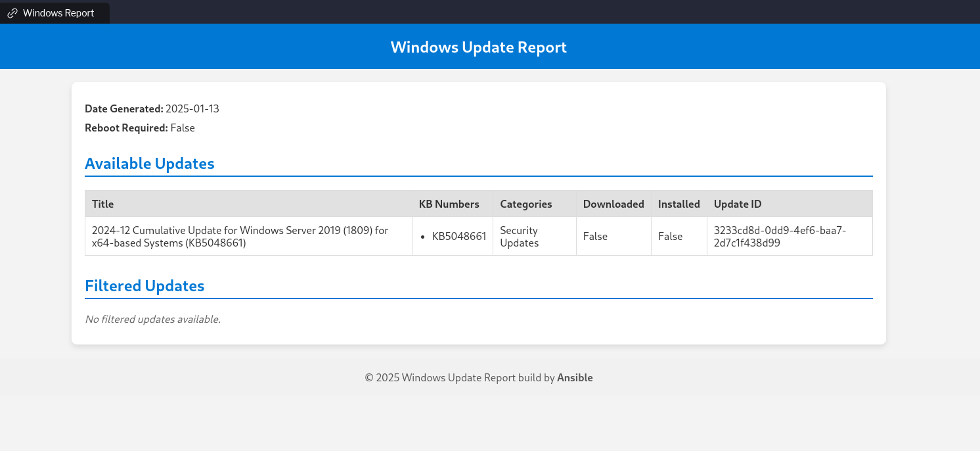Click the update ID 3233cd8d-0dd9-4ef6 cell
Image resolution: width=980 pixels, height=451 pixels.
[790, 237]
